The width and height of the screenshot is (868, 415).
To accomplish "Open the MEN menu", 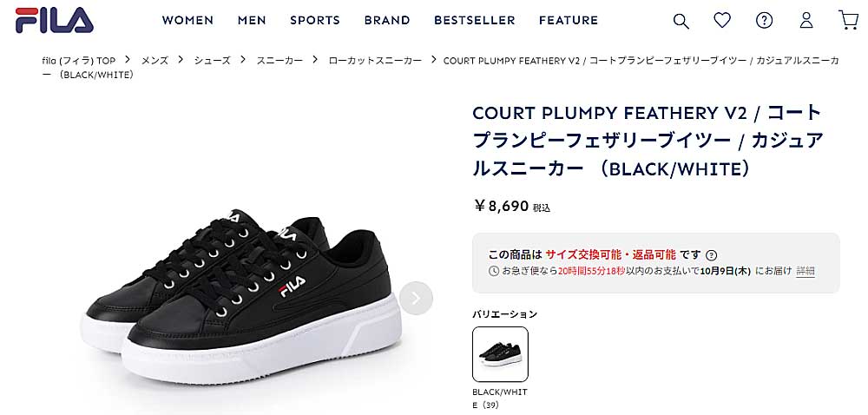I will (252, 20).
